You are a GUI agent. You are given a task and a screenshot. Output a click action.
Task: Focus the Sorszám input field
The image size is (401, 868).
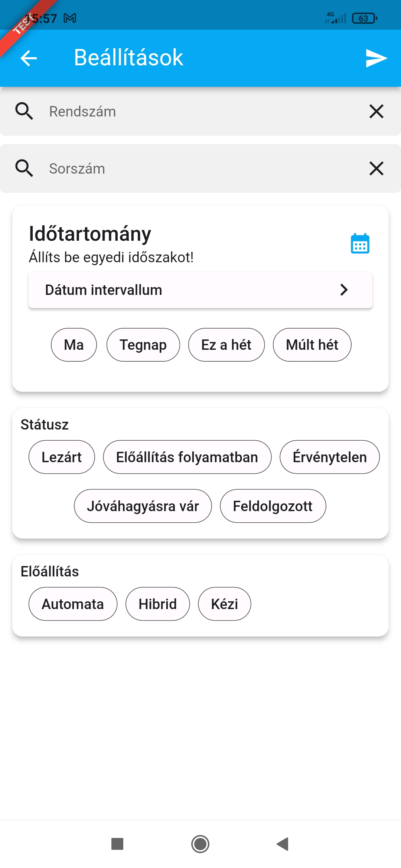(x=200, y=168)
